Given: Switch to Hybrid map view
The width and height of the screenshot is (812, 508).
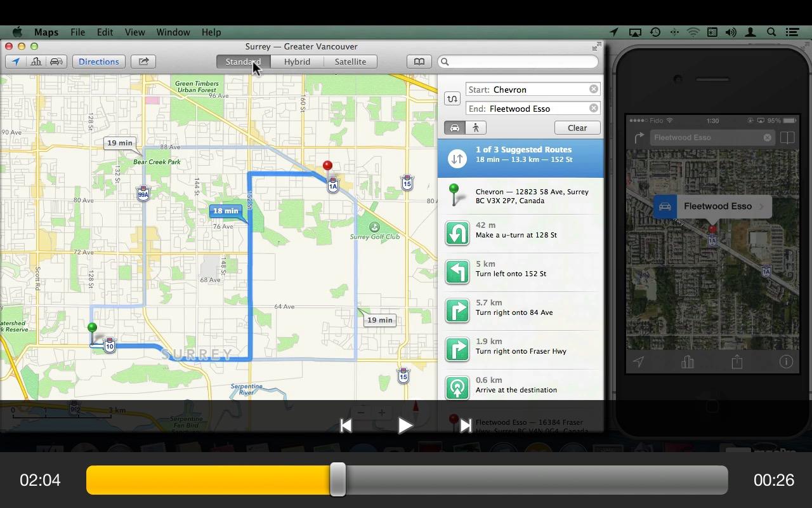Looking at the screenshot, I should coord(297,62).
